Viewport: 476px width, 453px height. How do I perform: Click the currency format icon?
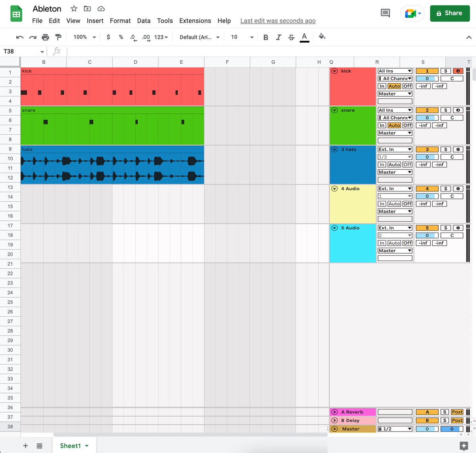pyautogui.click(x=108, y=37)
